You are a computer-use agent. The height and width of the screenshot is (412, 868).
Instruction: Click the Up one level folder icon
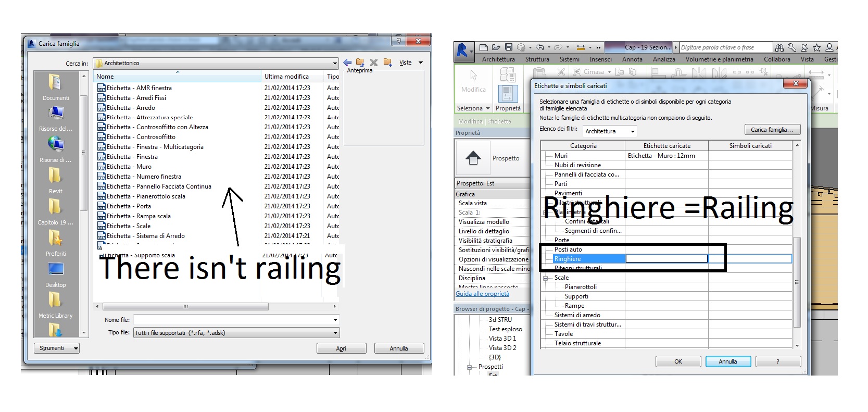(x=360, y=63)
